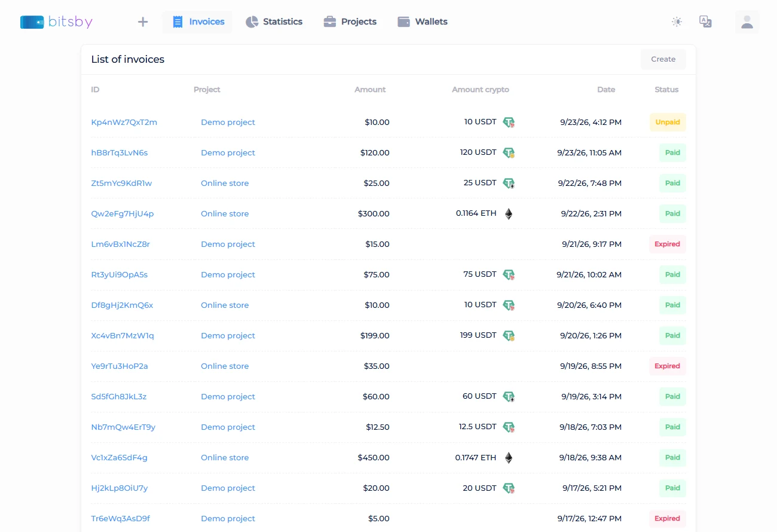
Task: Open invoice Nb7mQw4ErT9y
Action: coord(123,427)
